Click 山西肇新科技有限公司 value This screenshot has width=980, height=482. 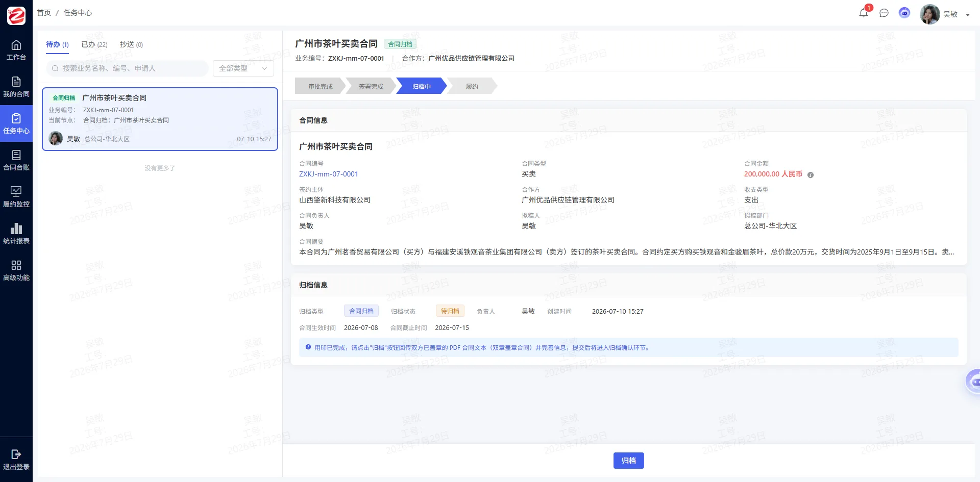pos(335,200)
